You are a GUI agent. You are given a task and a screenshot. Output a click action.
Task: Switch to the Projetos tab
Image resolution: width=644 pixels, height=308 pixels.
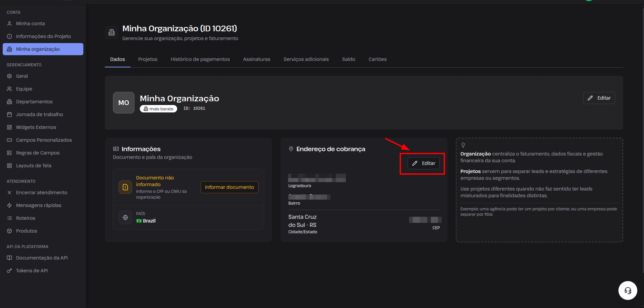click(x=148, y=59)
